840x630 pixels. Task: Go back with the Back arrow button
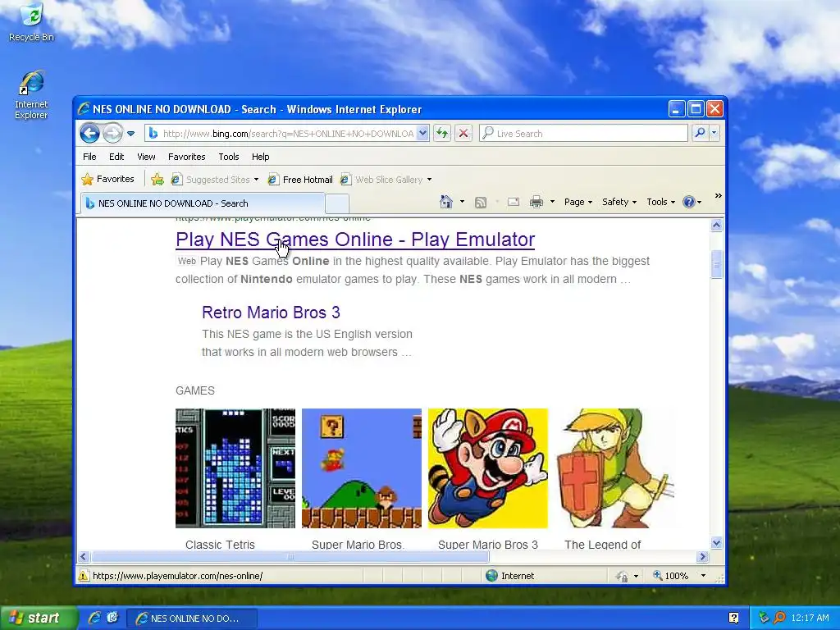point(89,134)
